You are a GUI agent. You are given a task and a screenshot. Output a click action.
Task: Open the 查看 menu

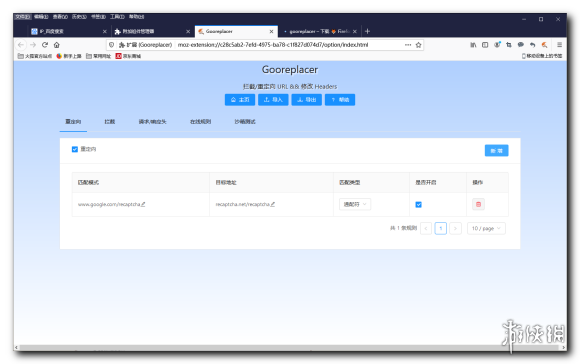[x=60, y=17]
